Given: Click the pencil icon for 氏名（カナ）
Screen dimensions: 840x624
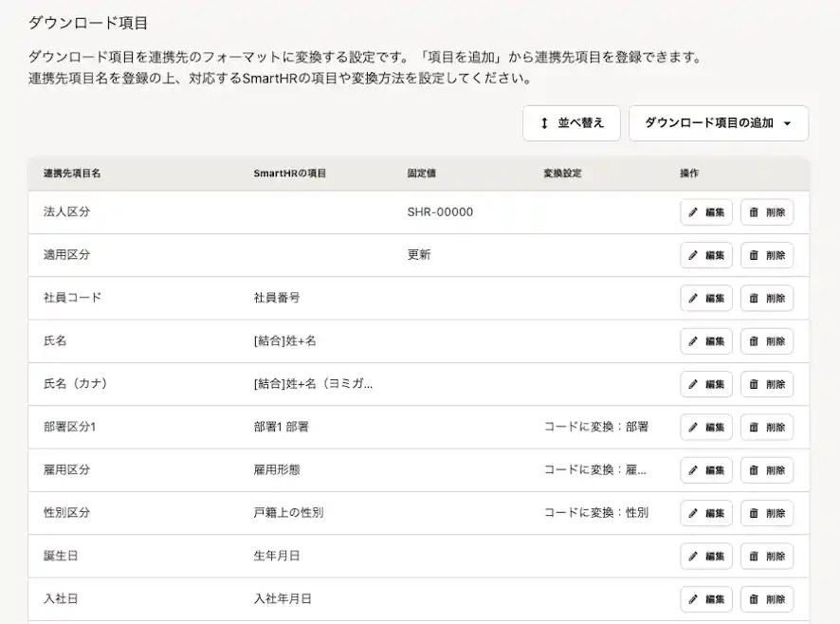Looking at the screenshot, I should pos(691,384).
